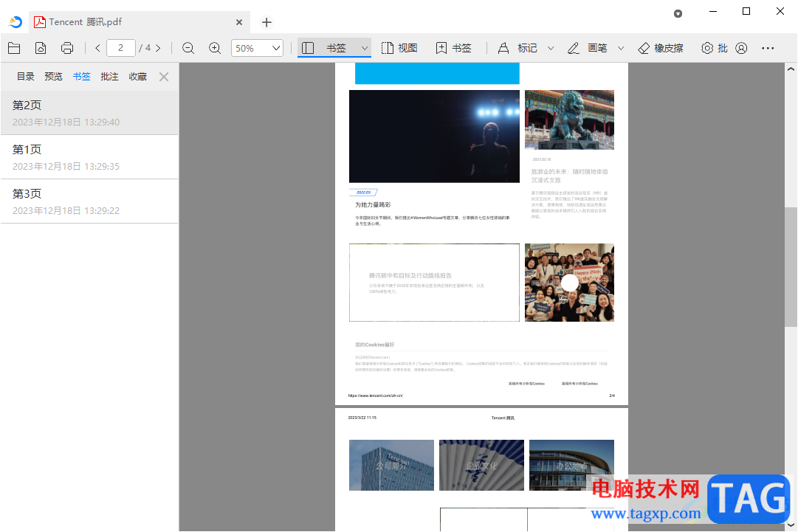
Task: Switch to the 收藏 tab
Action: tap(137, 76)
